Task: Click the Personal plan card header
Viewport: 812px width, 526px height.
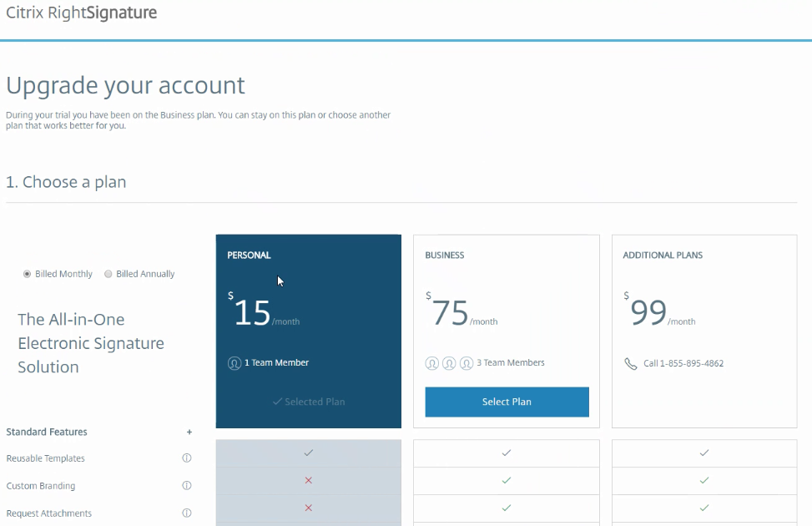Action: pos(249,255)
